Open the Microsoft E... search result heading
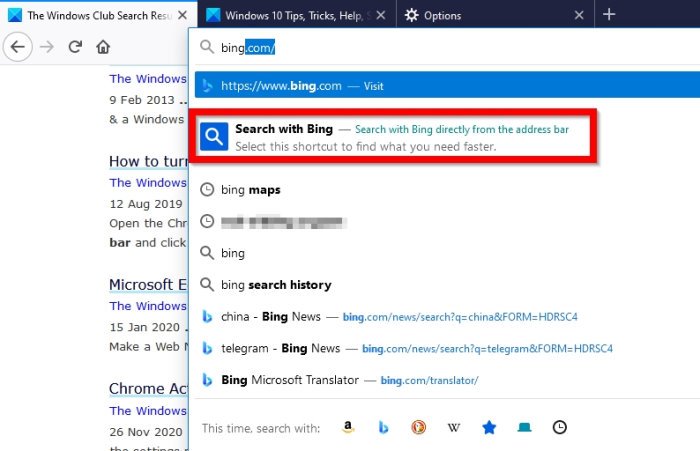 coord(148,284)
